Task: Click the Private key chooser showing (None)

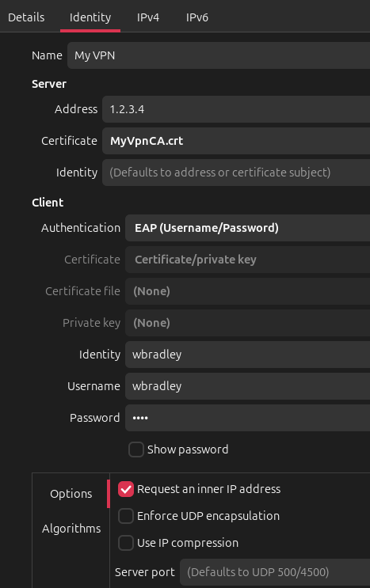Action: pyautogui.click(x=248, y=323)
